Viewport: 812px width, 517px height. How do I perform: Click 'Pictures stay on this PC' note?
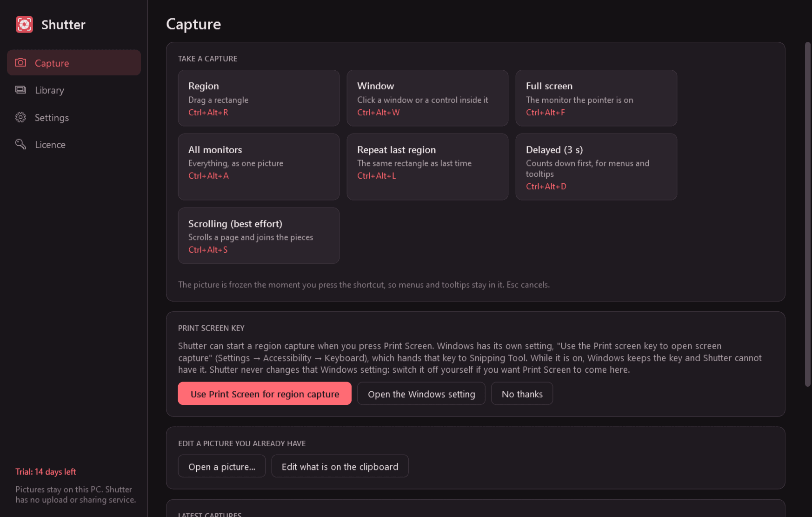coord(75,494)
